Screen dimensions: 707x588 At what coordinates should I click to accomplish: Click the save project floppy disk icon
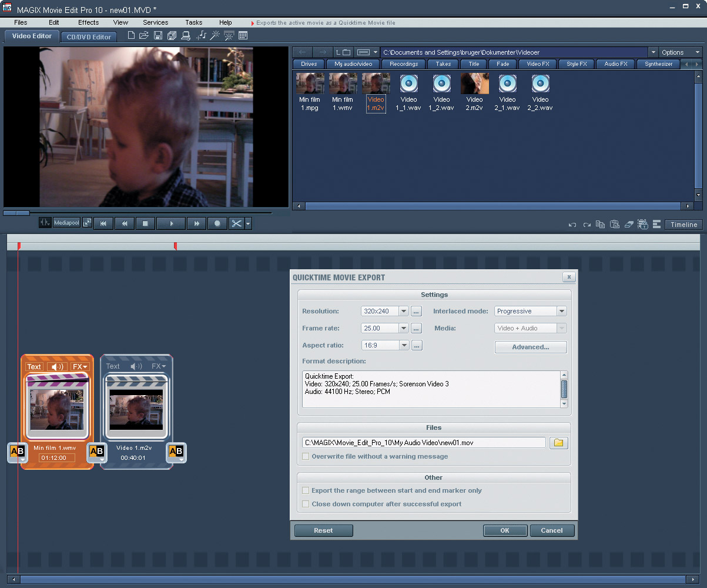158,36
